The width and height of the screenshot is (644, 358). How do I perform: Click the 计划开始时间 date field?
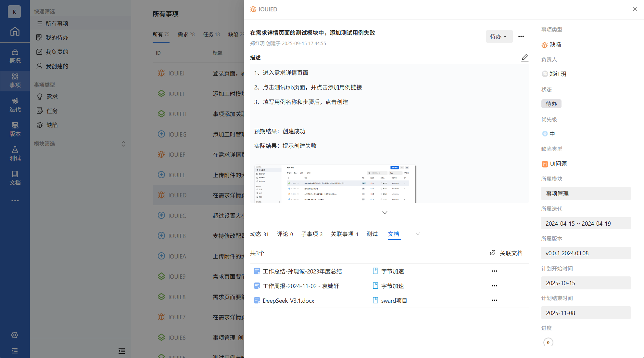[x=586, y=283]
